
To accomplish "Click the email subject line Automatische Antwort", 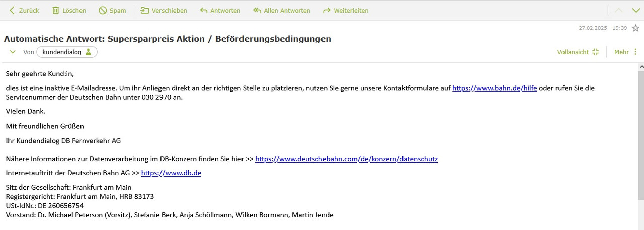I will [x=168, y=39].
